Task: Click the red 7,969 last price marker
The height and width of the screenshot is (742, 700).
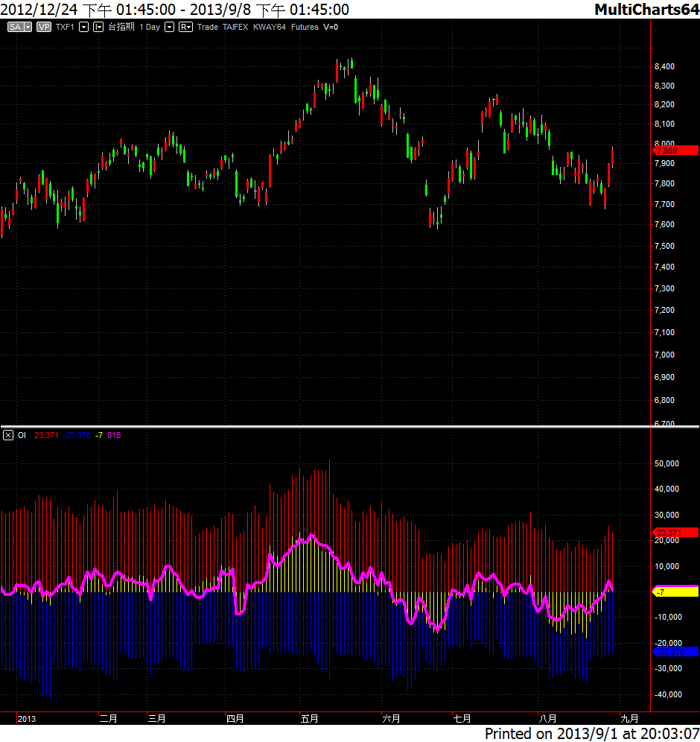Action: [x=675, y=150]
